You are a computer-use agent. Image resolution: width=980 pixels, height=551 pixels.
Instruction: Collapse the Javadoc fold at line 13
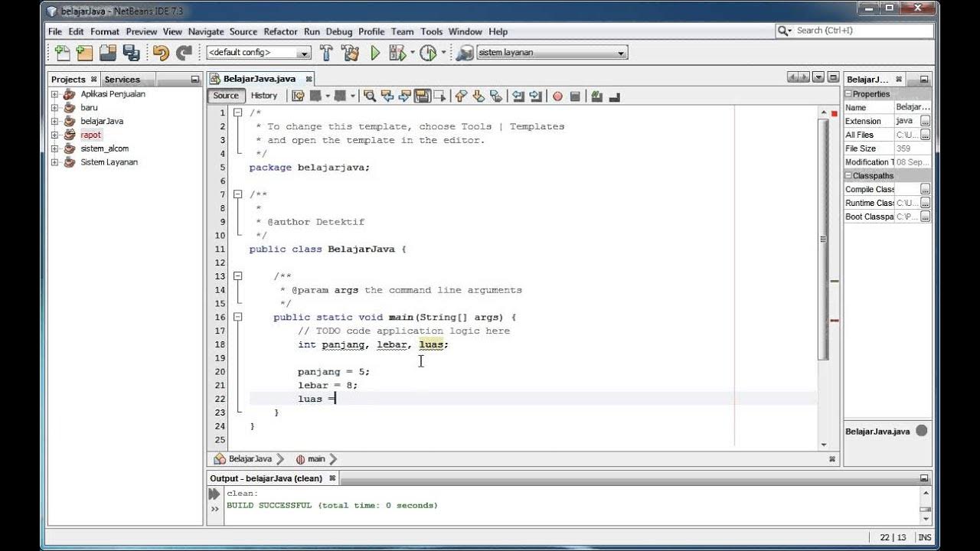(238, 276)
